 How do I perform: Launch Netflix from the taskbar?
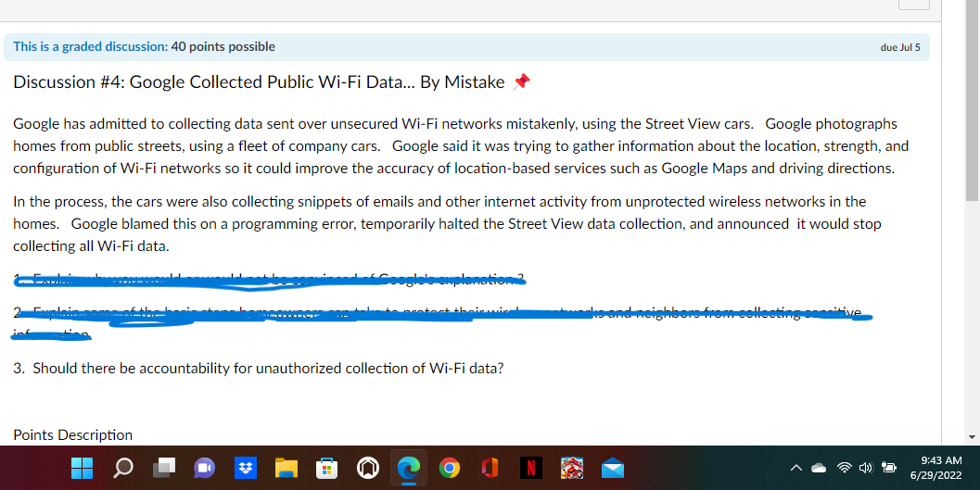click(x=530, y=468)
